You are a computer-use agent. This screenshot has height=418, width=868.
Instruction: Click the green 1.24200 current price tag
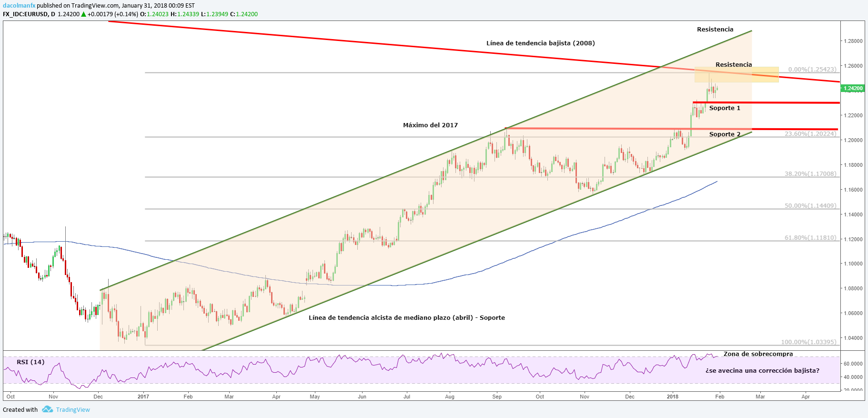(x=852, y=88)
